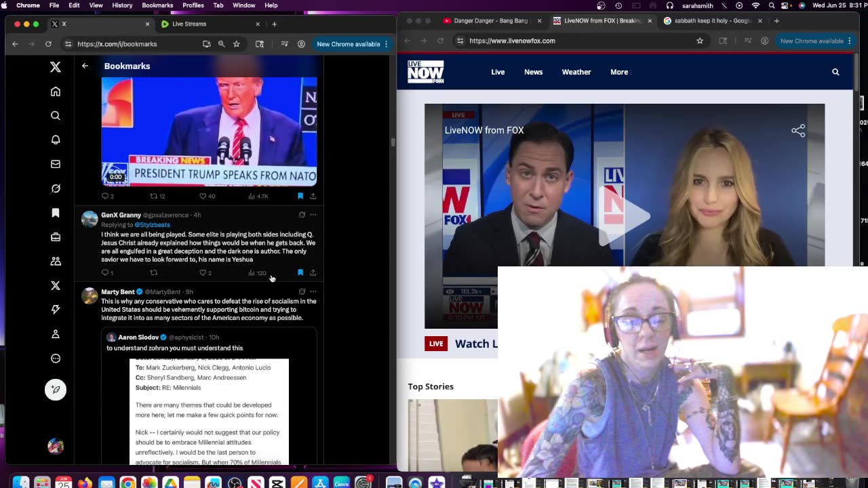The image size is (868, 488).
Task: Open the quoted email screenshot image
Action: (209, 411)
